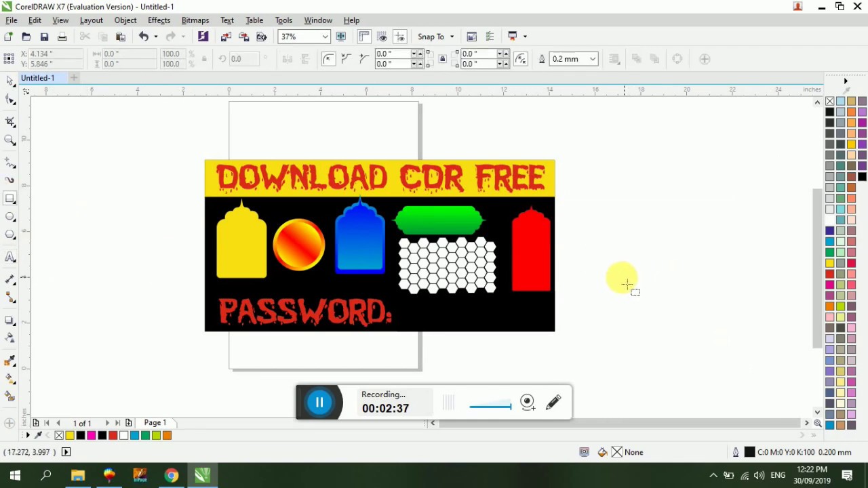Open Google Chrome from the taskbar
Screen dimensions: 868x488
[171, 475]
